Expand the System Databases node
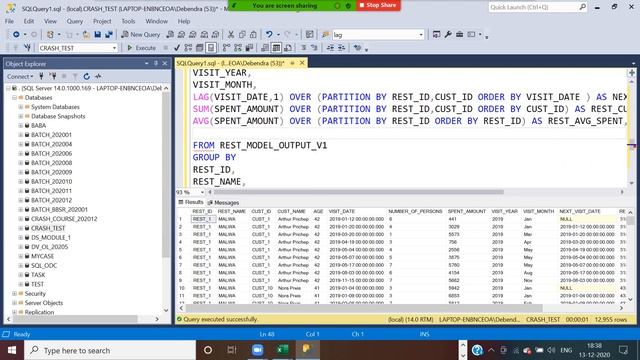Screen dimensions: 640x360 tap(20, 107)
